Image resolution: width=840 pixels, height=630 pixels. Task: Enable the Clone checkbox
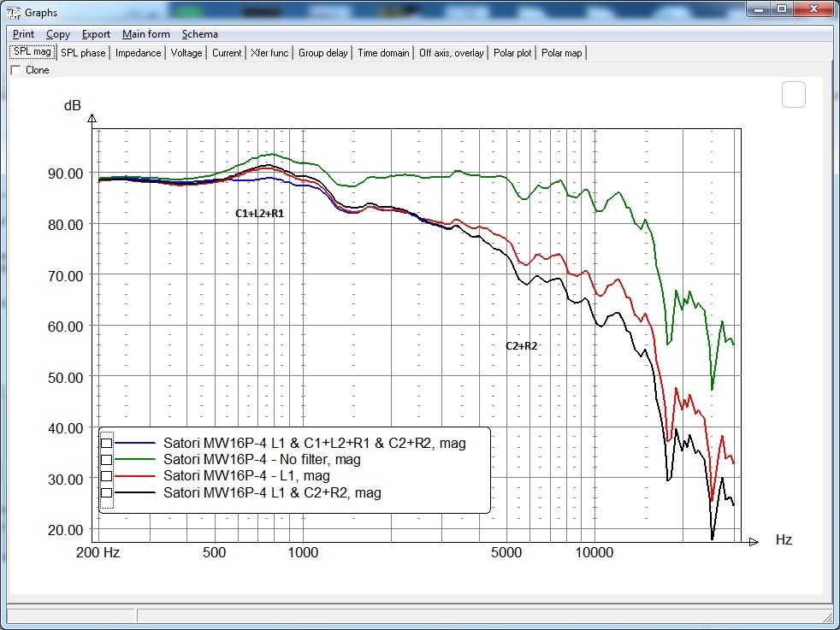coord(16,70)
